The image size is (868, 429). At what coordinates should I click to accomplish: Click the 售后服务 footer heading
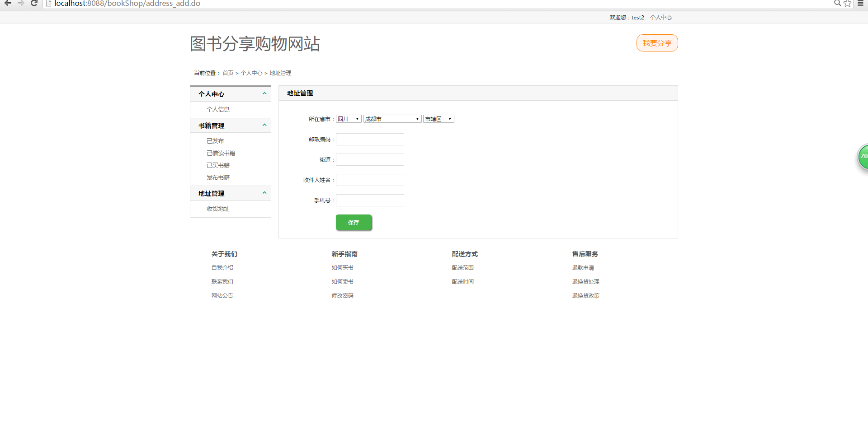point(585,254)
